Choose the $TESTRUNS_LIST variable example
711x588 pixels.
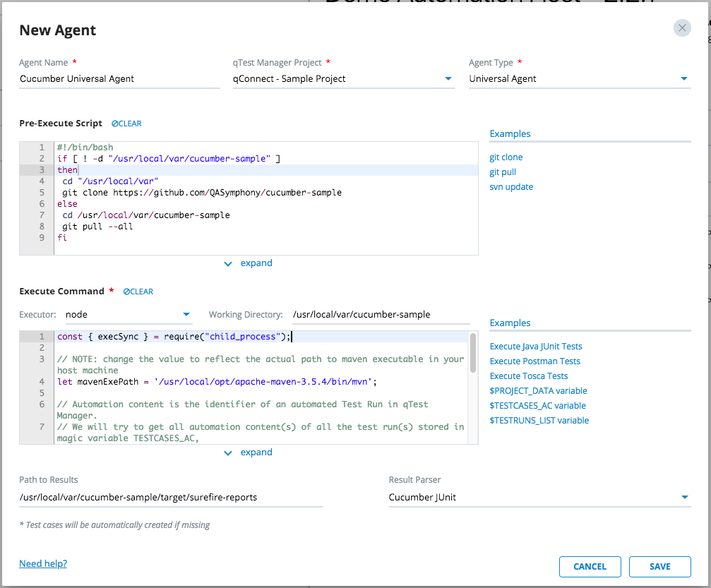pos(539,421)
